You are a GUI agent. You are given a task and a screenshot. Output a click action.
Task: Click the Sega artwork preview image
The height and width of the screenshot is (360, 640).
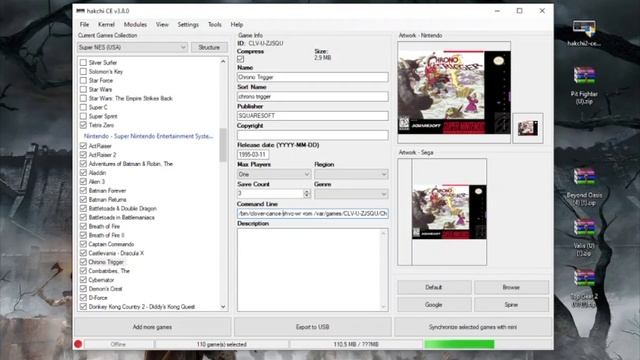click(449, 212)
